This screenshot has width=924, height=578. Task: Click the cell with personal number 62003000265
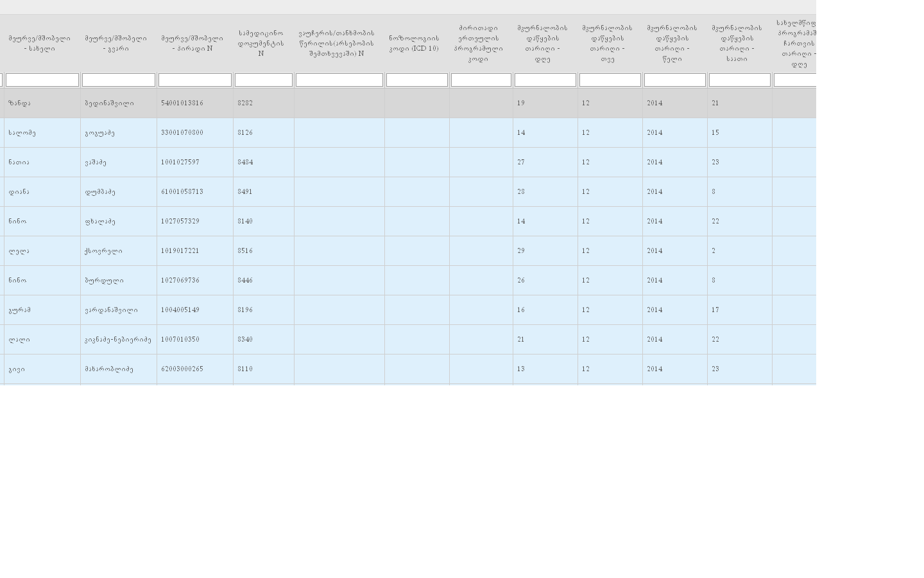coord(182,369)
